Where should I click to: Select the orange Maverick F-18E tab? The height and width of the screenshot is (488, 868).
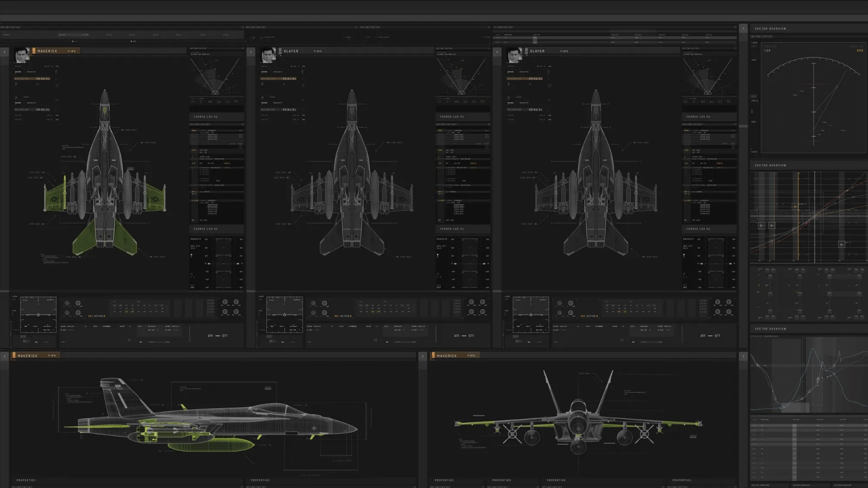click(56, 51)
